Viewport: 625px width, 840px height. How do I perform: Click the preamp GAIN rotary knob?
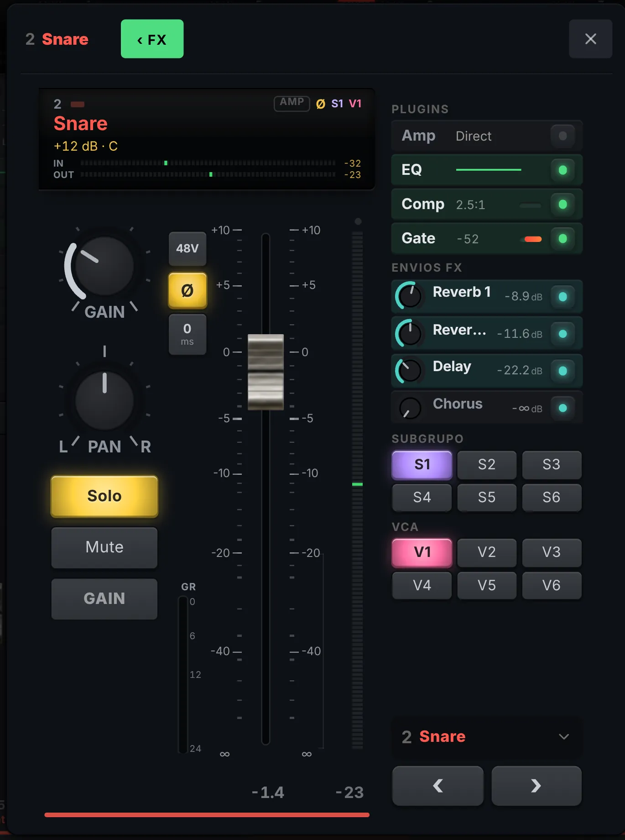[x=104, y=266]
